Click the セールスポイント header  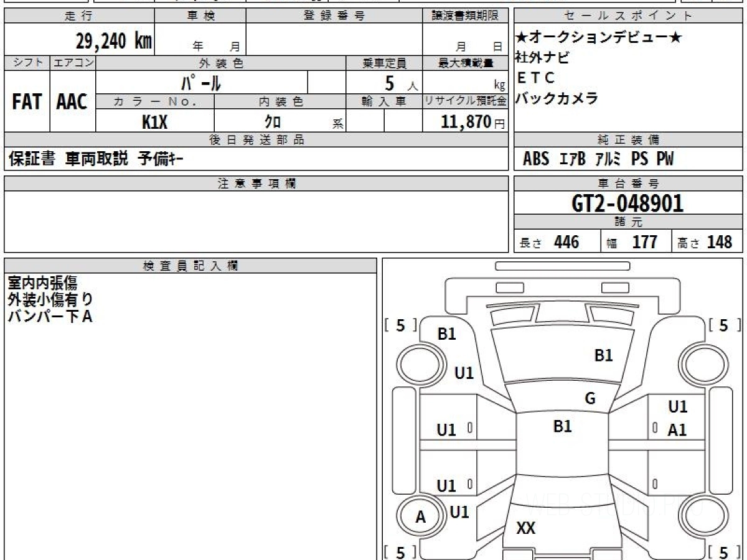pyautogui.click(x=629, y=16)
